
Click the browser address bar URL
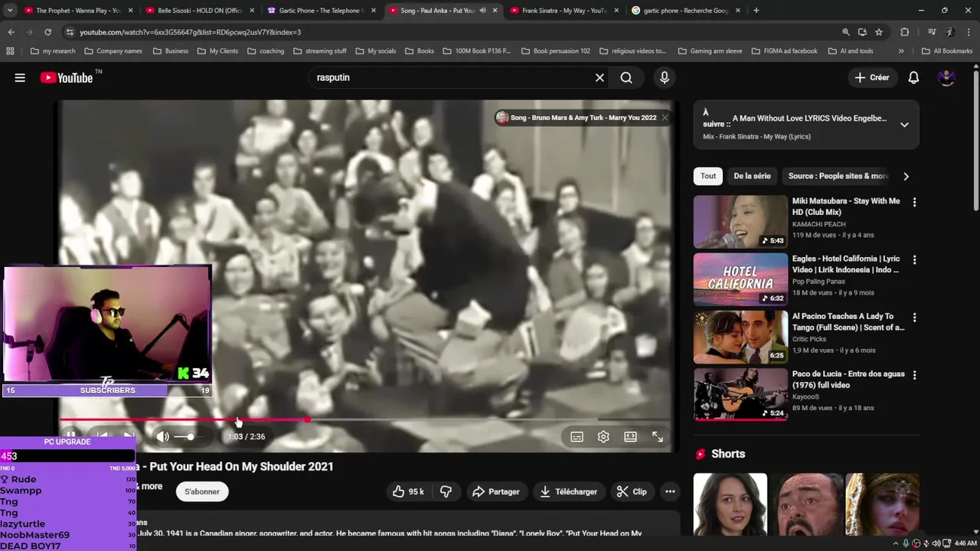click(x=190, y=32)
